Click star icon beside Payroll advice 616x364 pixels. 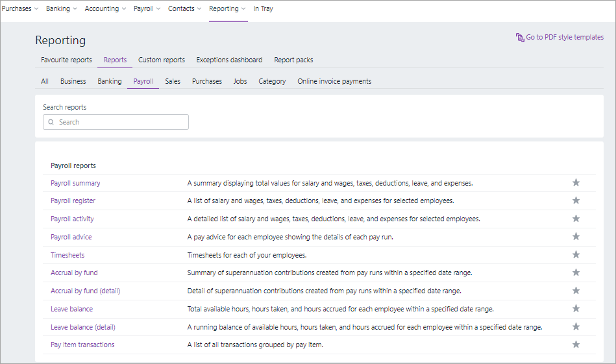[576, 237]
